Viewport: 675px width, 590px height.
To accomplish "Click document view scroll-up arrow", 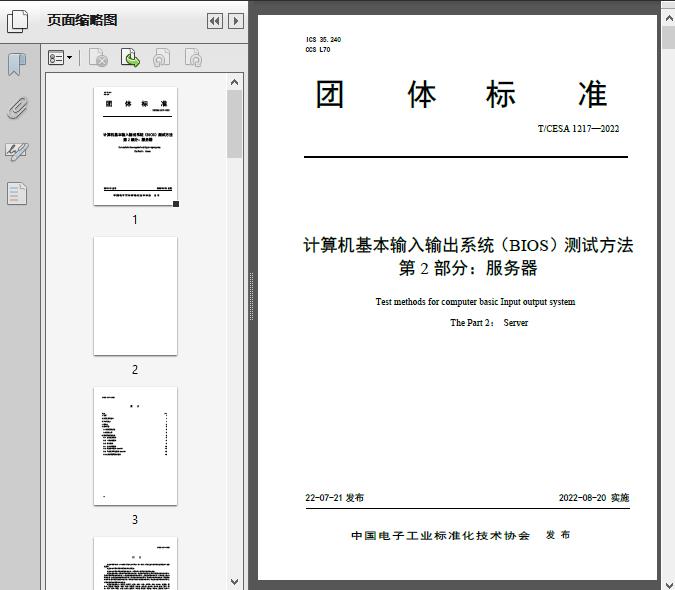I will point(669,18).
